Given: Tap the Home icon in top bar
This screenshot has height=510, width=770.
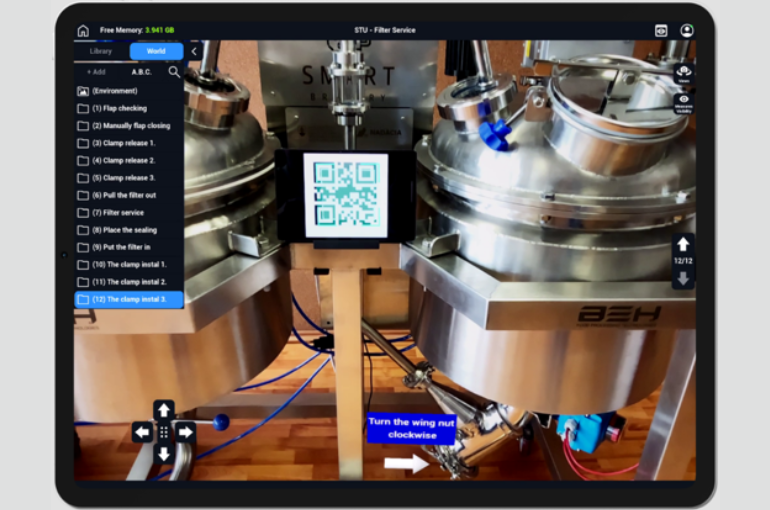Looking at the screenshot, I should pyautogui.click(x=83, y=30).
